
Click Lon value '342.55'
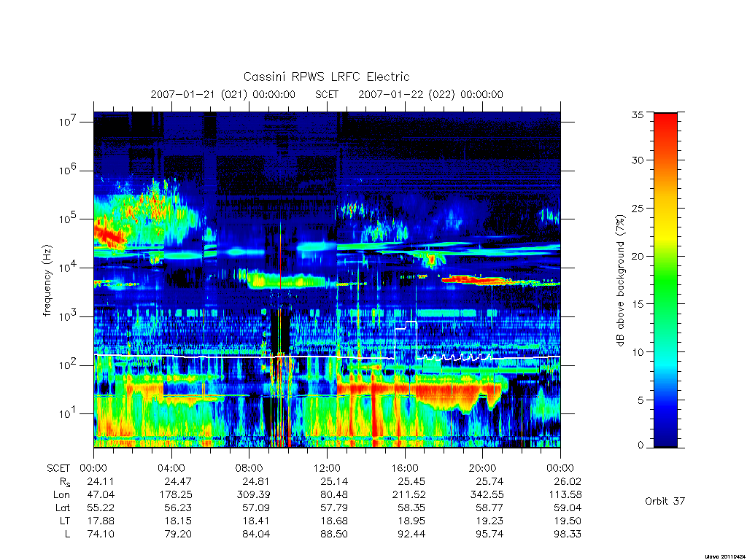pyautogui.click(x=487, y=495)
